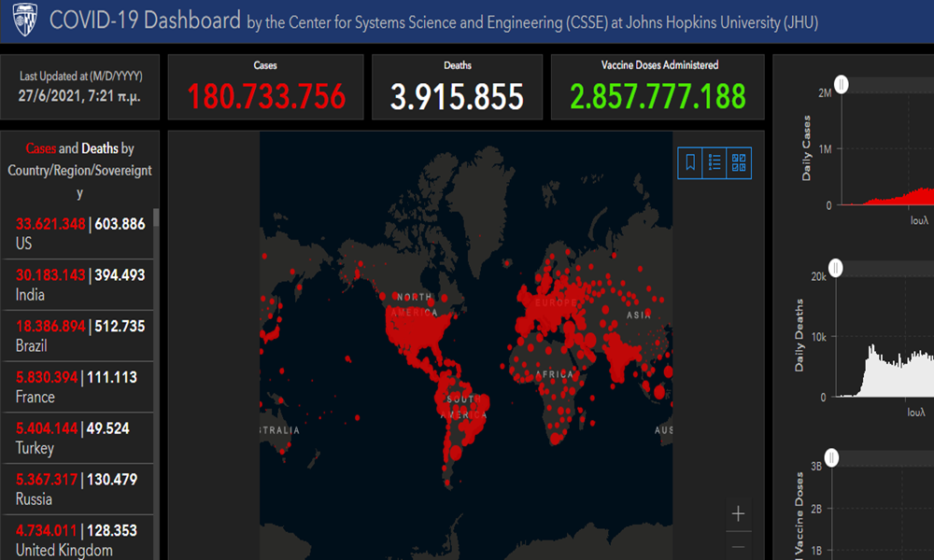Click the Daily Cases chart range handle
934x560 pixels.
842,85
